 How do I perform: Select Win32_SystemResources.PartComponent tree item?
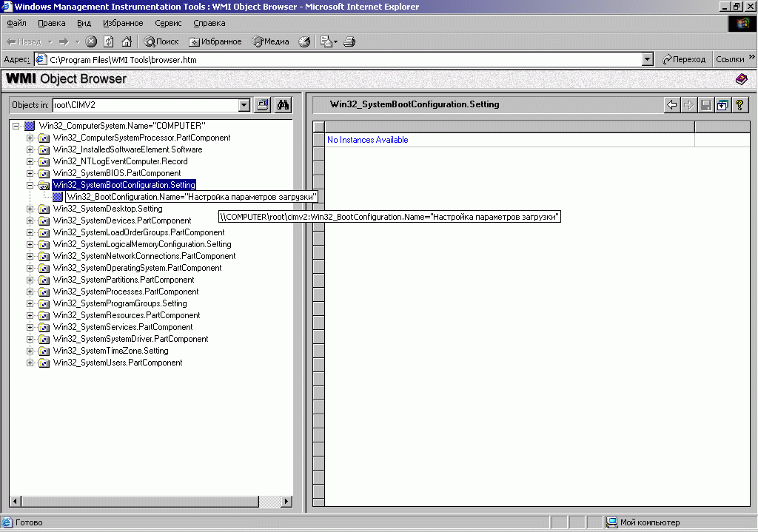[x=127, y=315]
